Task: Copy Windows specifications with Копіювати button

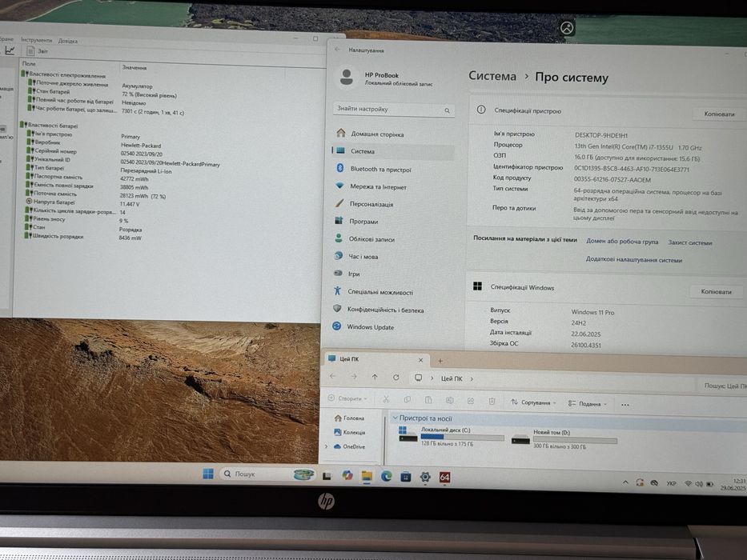Action: click(x=716, y=291)
